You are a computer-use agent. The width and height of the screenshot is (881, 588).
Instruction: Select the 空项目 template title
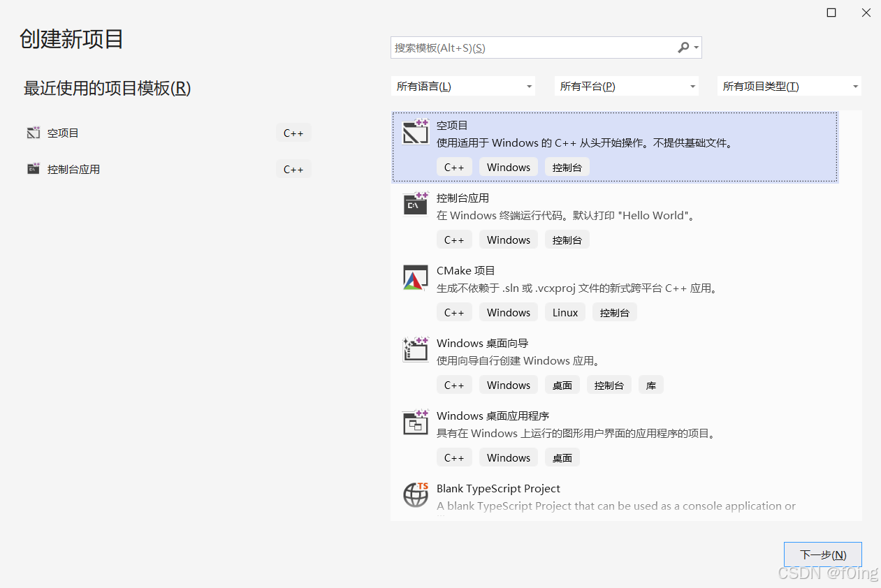452,125
